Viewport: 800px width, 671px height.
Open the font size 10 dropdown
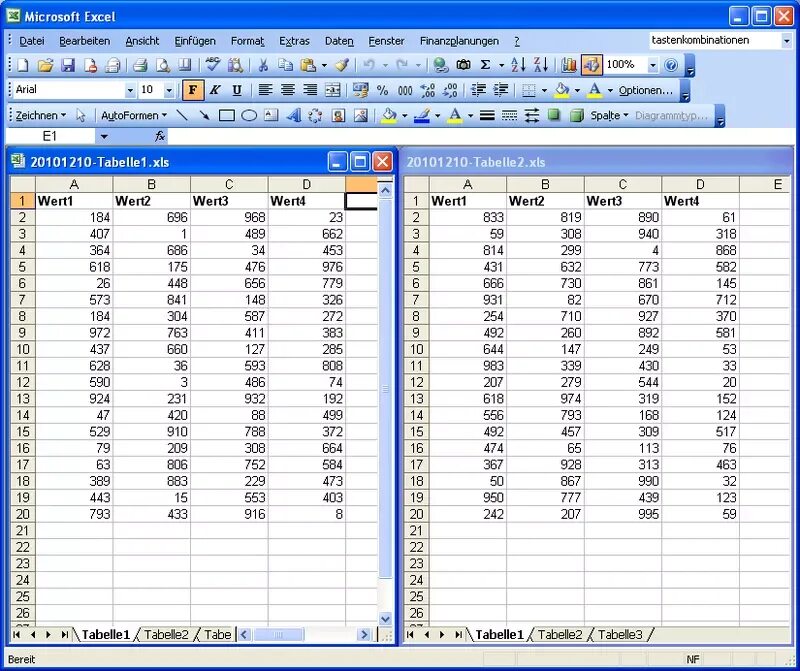[169, 90]
